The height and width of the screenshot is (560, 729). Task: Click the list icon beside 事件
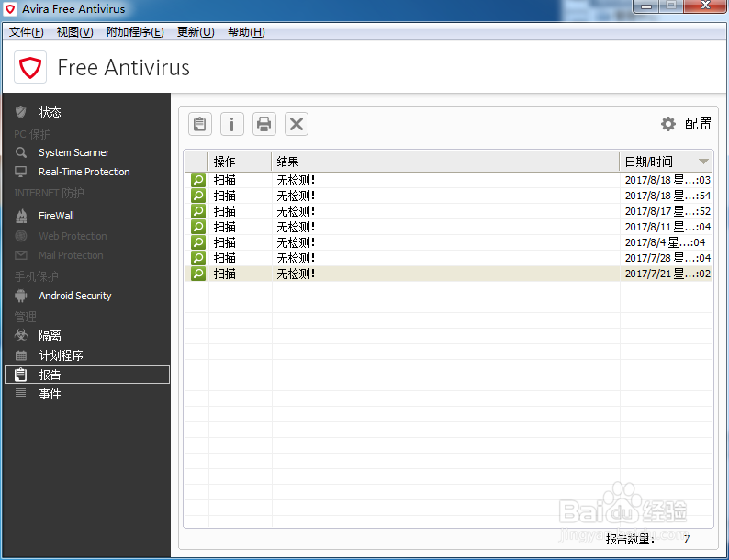(20, 394)
